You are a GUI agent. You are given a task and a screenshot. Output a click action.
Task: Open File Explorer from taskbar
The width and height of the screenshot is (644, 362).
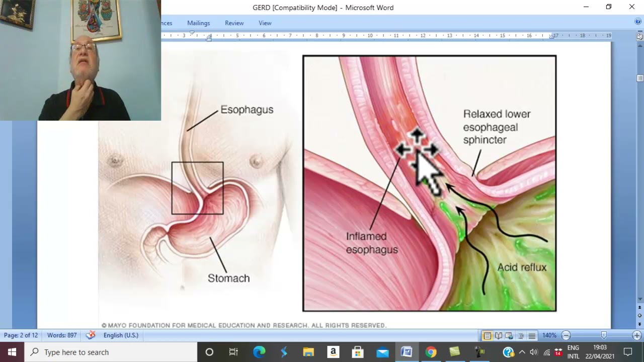tap(308, 352)
